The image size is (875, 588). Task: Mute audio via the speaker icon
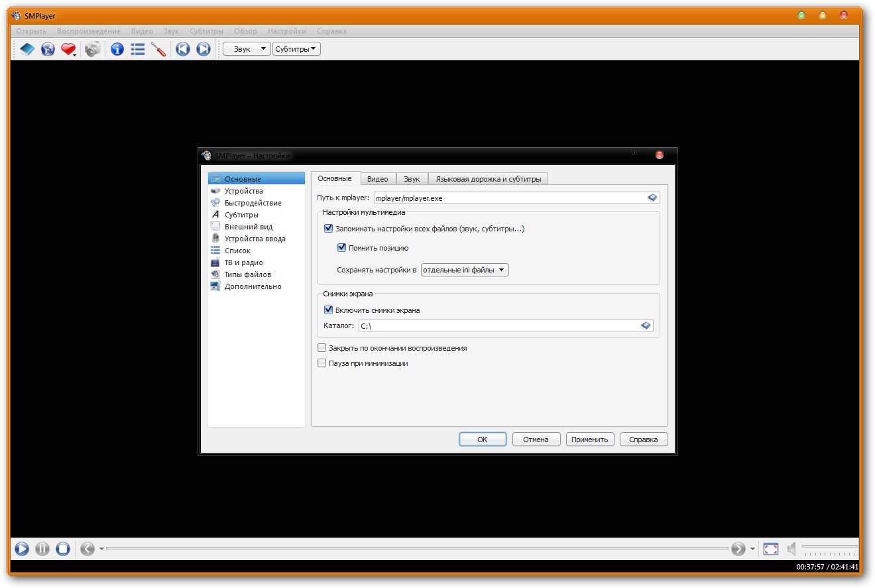tap(791, 549)
